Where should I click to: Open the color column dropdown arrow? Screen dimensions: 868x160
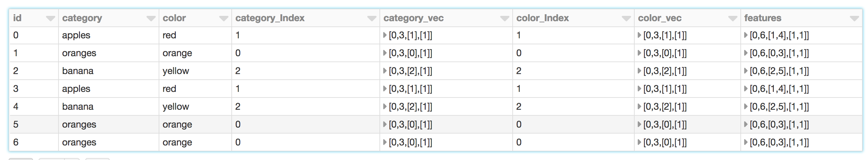tap(224, 19)
